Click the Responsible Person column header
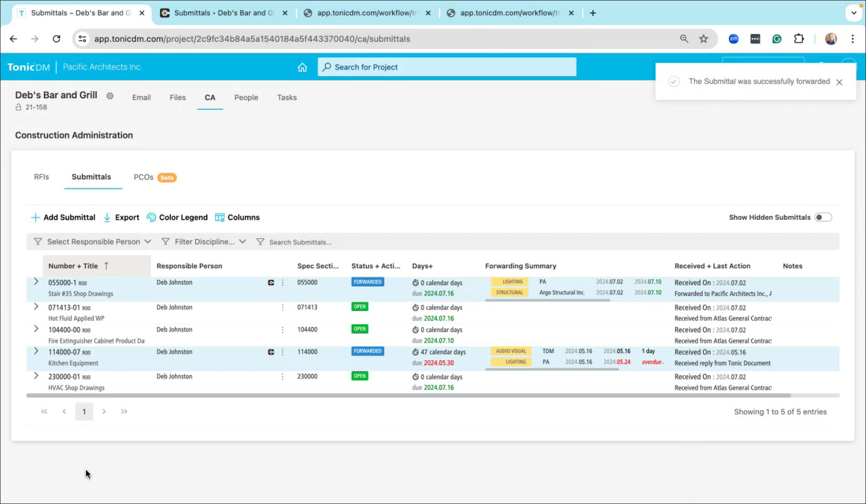866x504 pixels. 189,266
